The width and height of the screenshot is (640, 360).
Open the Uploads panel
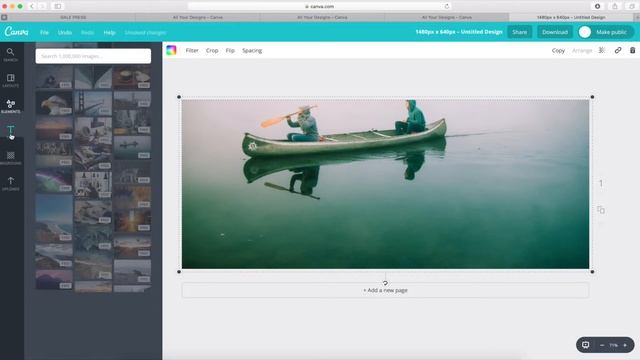[x=11, y=183]
